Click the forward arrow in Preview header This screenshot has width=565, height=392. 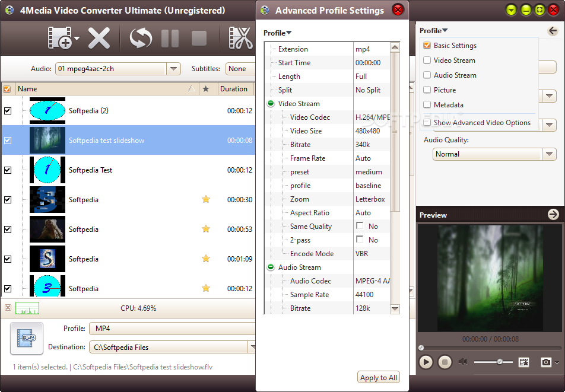click(x=553, y=215)
